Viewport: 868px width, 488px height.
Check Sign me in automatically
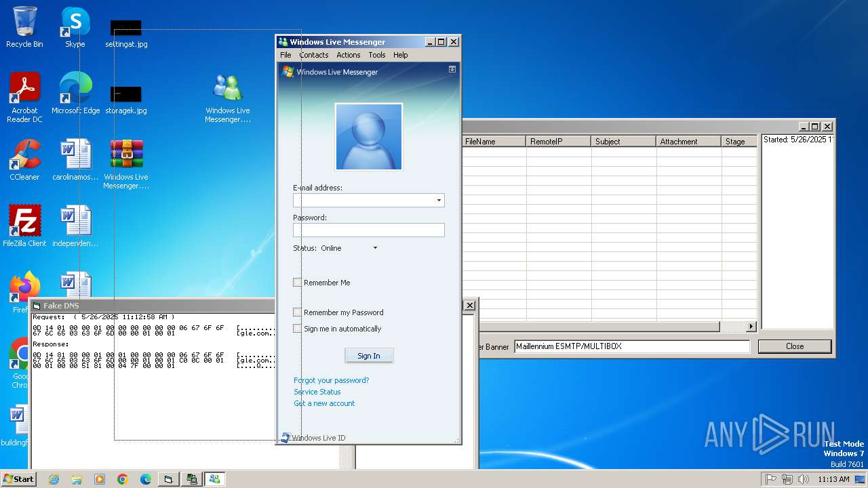pyautogui.click(x=297, y=329)
